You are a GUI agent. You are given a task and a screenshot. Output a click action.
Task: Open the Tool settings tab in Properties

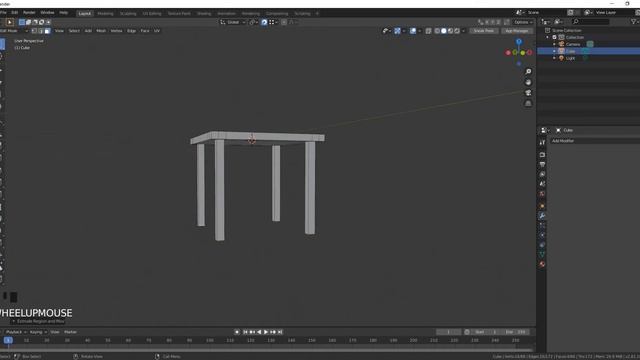coord(542,142)
